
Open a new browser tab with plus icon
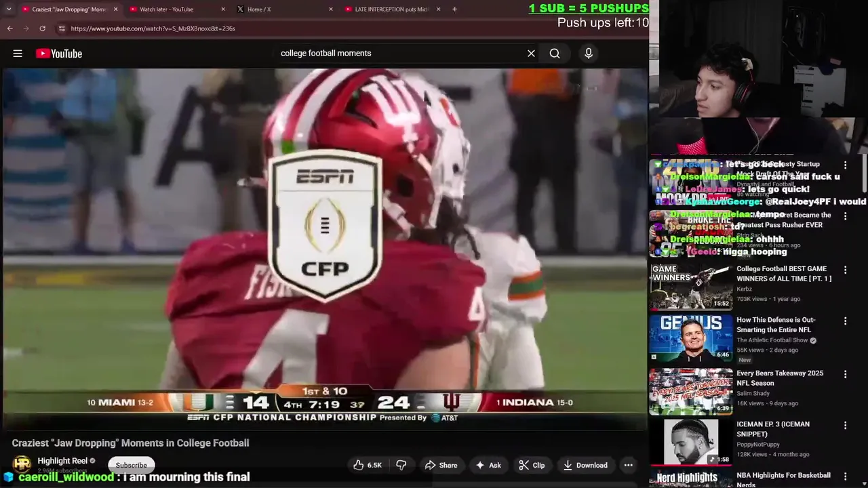(x=454, y=9)
